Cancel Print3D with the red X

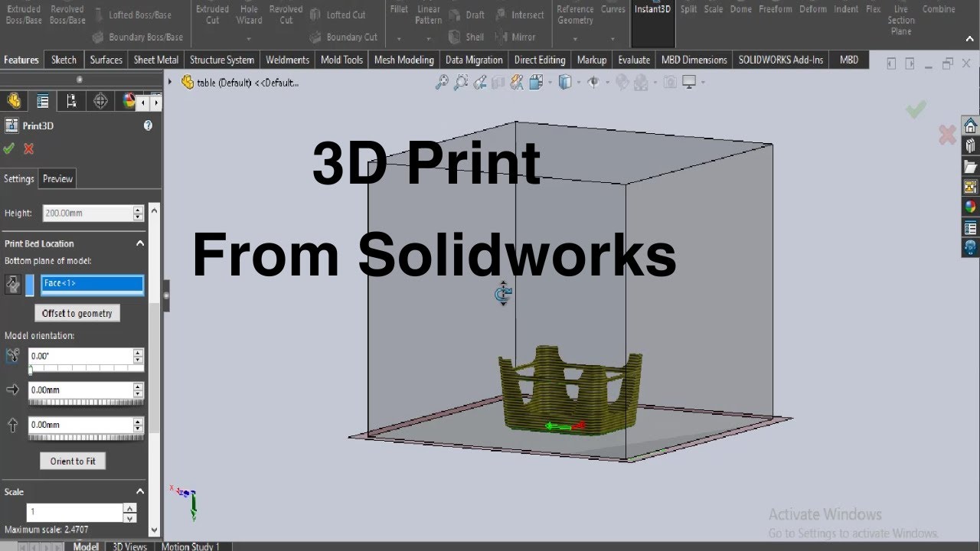pyautogui.click(x=29, y=148)
